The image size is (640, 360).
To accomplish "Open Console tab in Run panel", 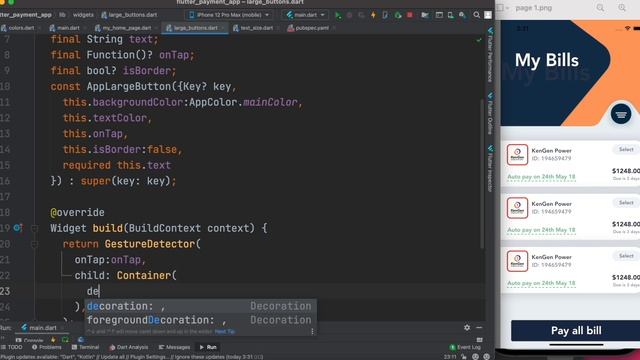I will [29, 340].
